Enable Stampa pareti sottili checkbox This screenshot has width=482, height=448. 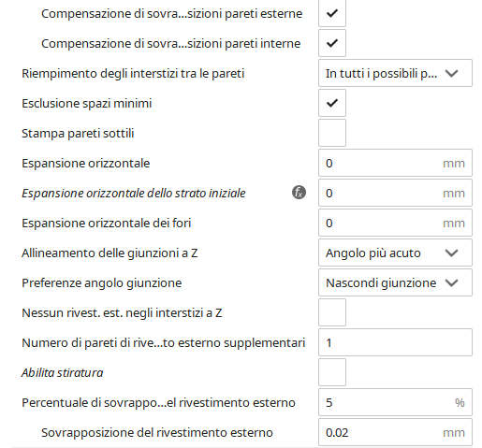click(x=332, y=133)
